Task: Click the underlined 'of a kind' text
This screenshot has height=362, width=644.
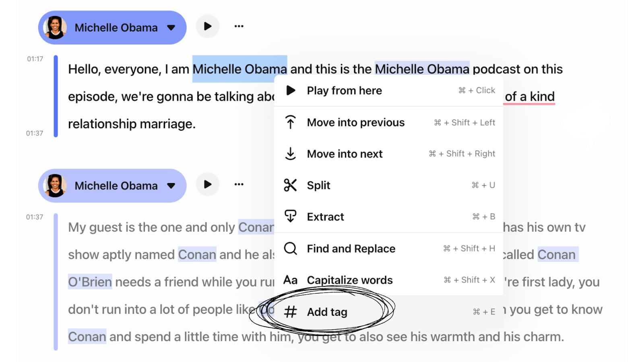Action: coord(529,97)
